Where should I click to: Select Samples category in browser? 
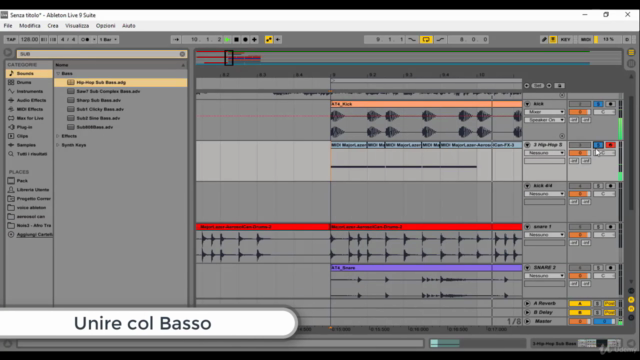(x=29, y=145)
